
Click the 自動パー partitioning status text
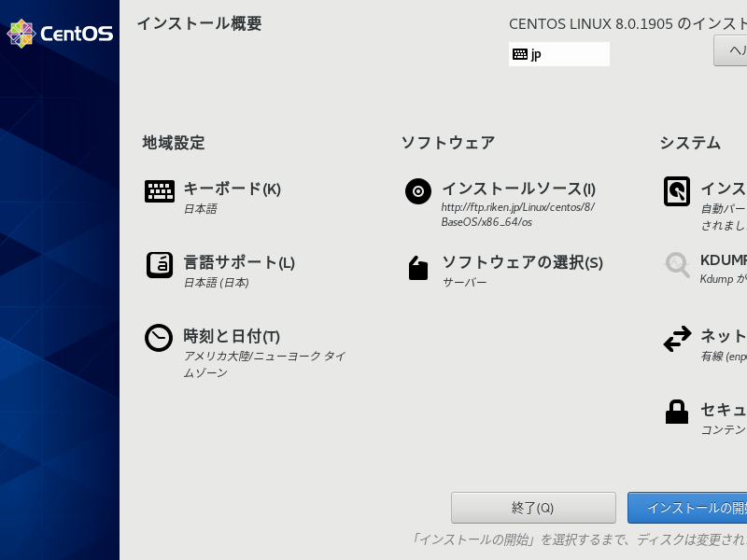point(724,217)
